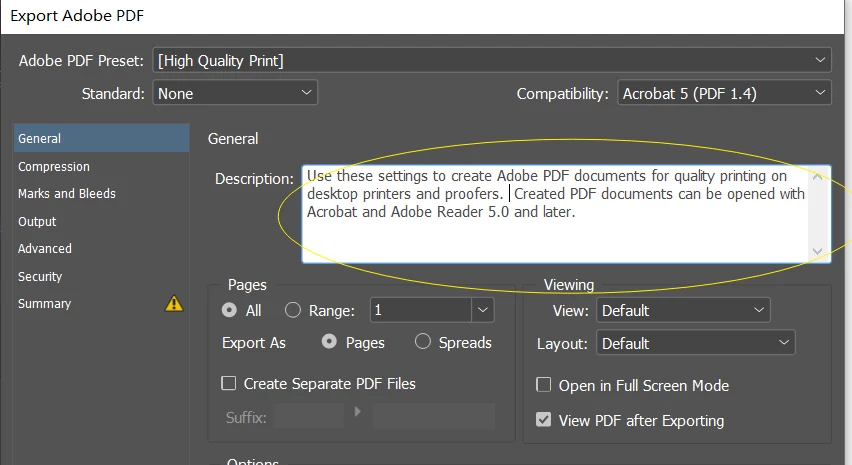Go to the Advanced category
Viewport: 852px width, 465px height.
point(101,248)
